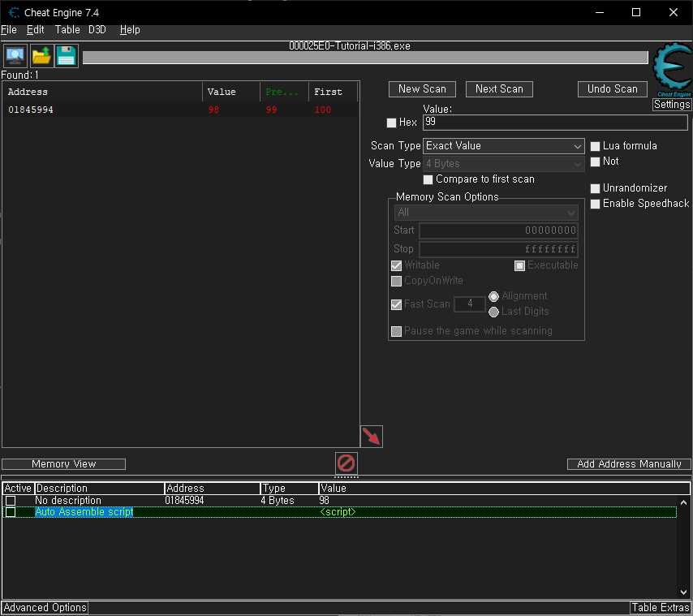Click the <script> value cell

(x=338, y=512)
